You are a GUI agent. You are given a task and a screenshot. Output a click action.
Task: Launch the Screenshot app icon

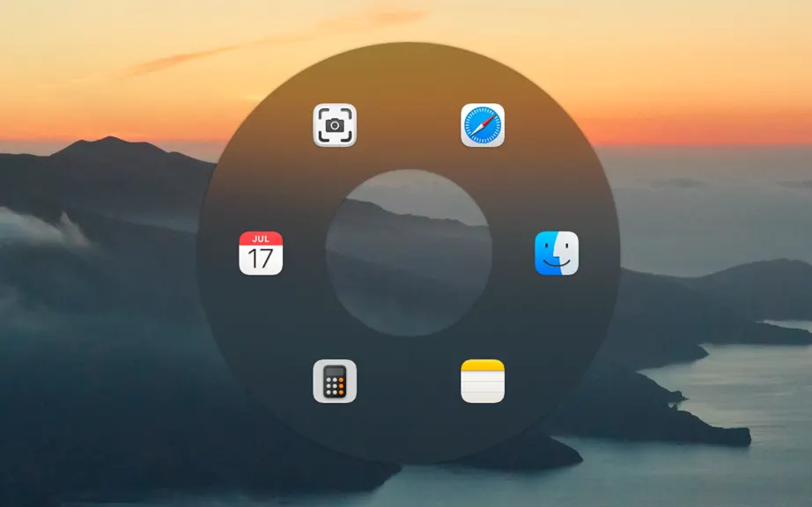tap(335, 125)
